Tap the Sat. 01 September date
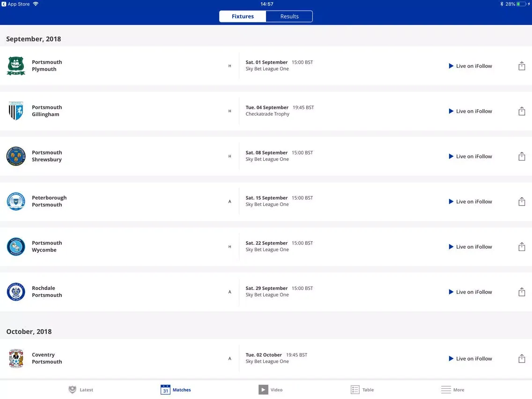 pyautogui.click(x=266, y=62)
